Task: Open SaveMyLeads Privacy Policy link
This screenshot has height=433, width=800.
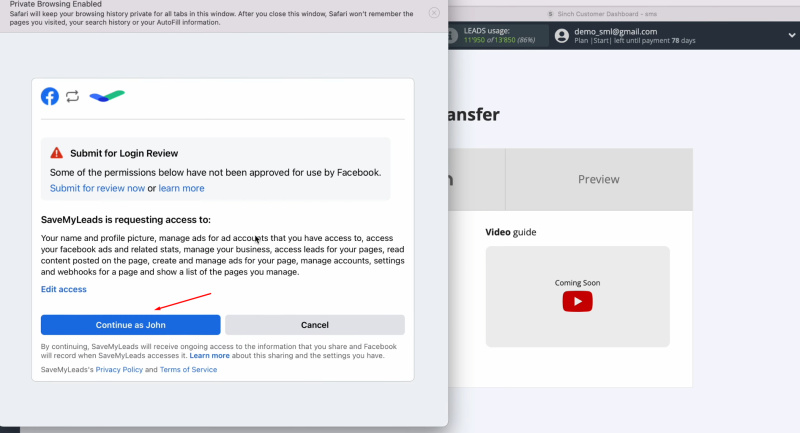Action: (x=119, y=369)
